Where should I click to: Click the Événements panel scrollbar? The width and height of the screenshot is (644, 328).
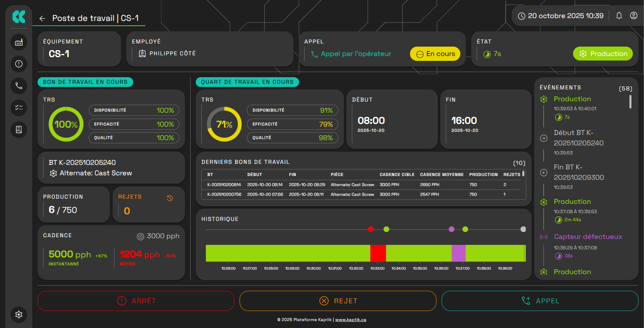point(630,102)
